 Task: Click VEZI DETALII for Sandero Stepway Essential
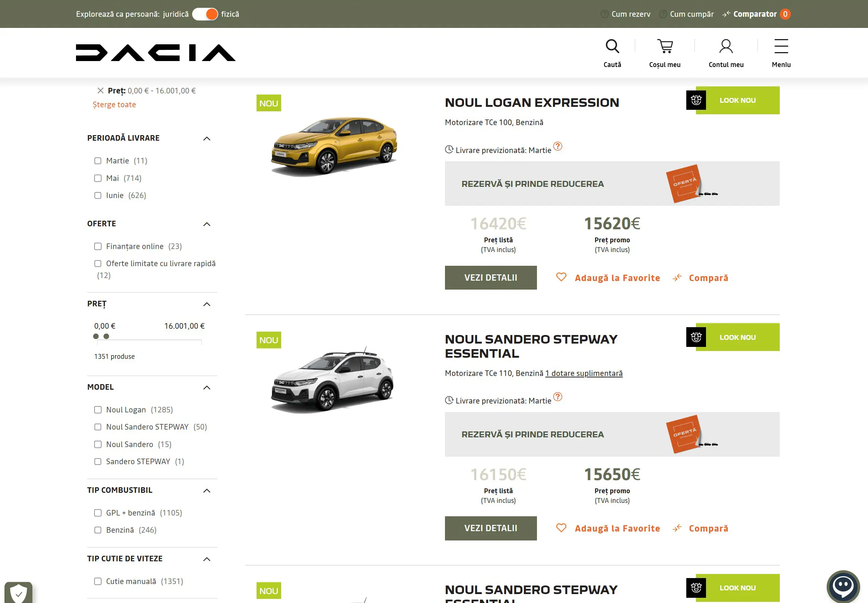pos(490,528)
